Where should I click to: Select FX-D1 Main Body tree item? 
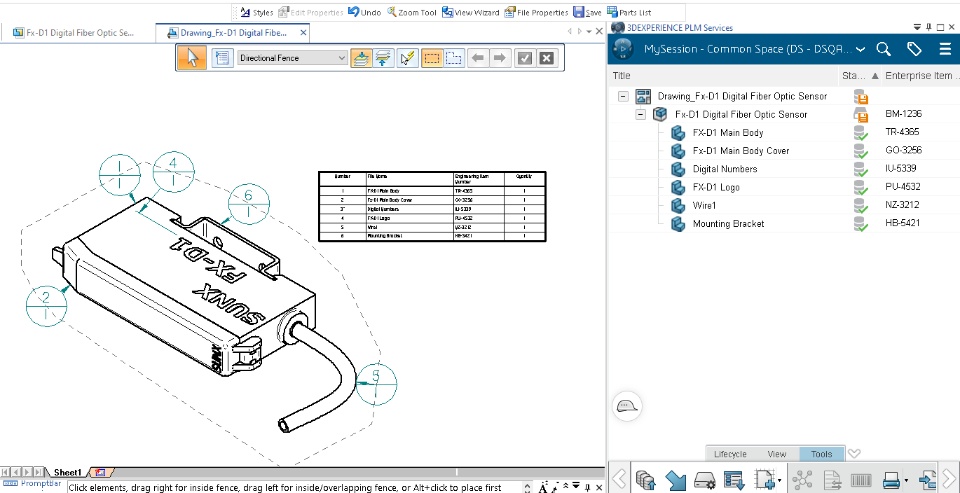click(728, 133)
